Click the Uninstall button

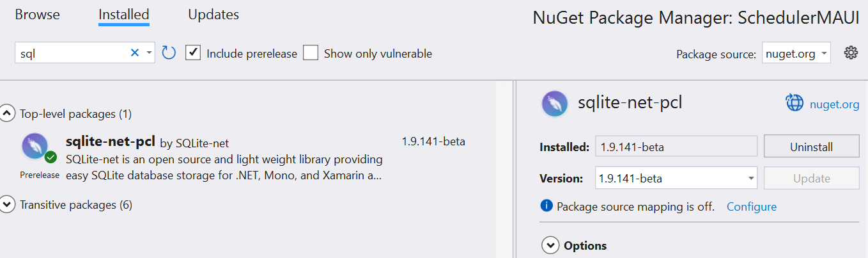pos(811,147)
